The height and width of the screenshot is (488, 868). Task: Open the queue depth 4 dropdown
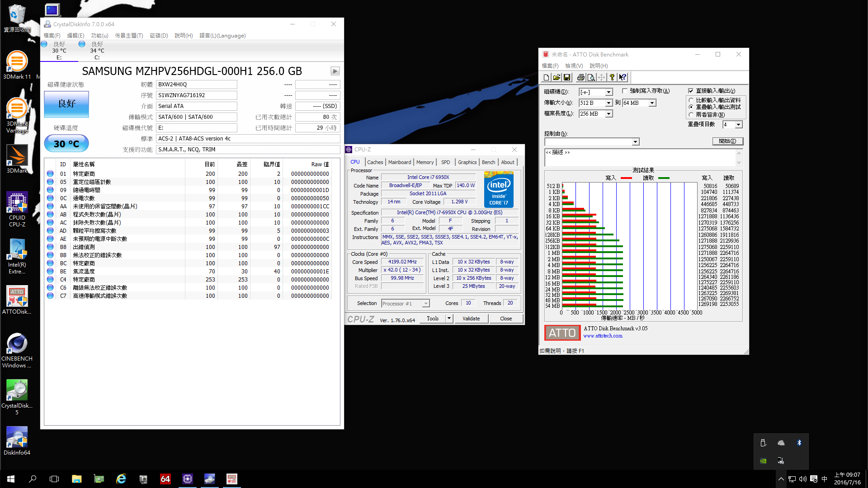738,125
